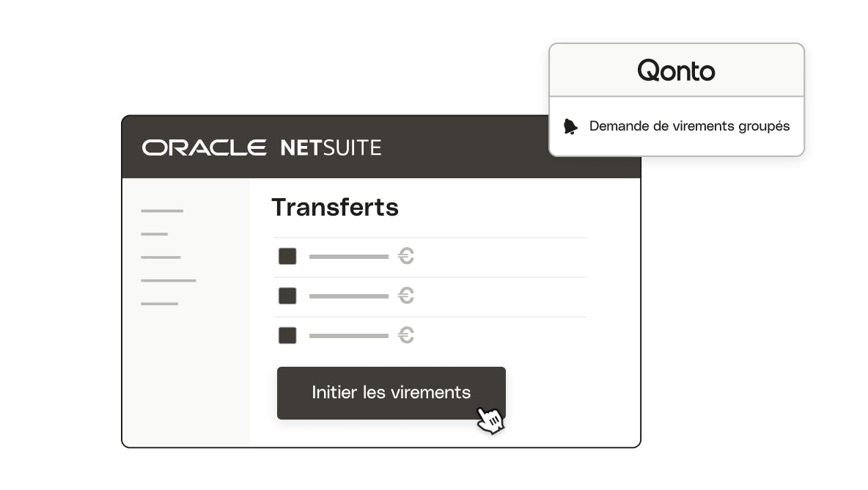Click the Qonto logo in notification card
Screen dimensions: 868x490
[x=676, y=71]
